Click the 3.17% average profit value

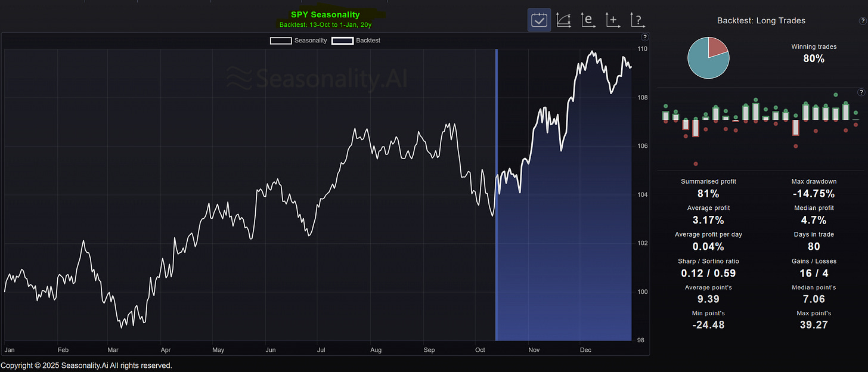[708, 220]
